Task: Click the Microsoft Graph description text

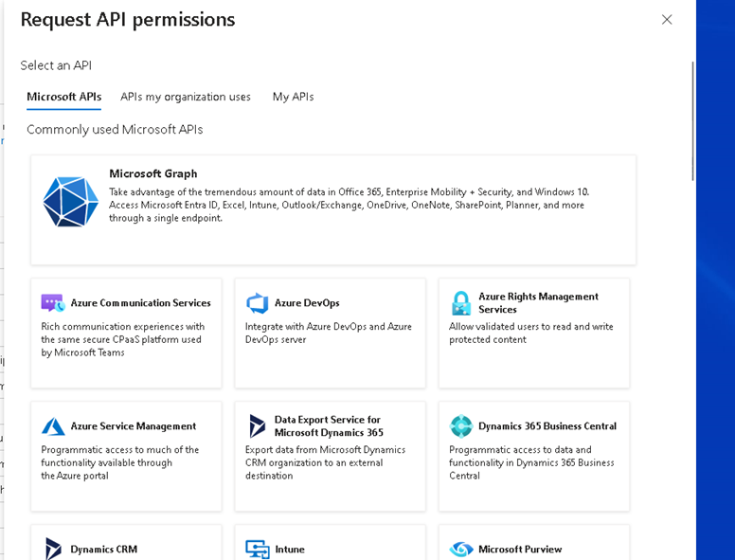Action: (350, 205)
